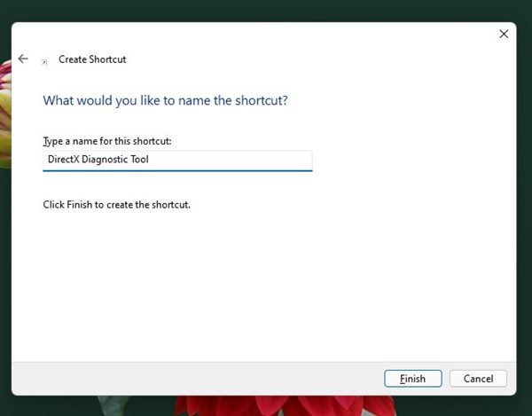Go back using the back arrow
Viewport: 532px width, 416px height.
23,59
